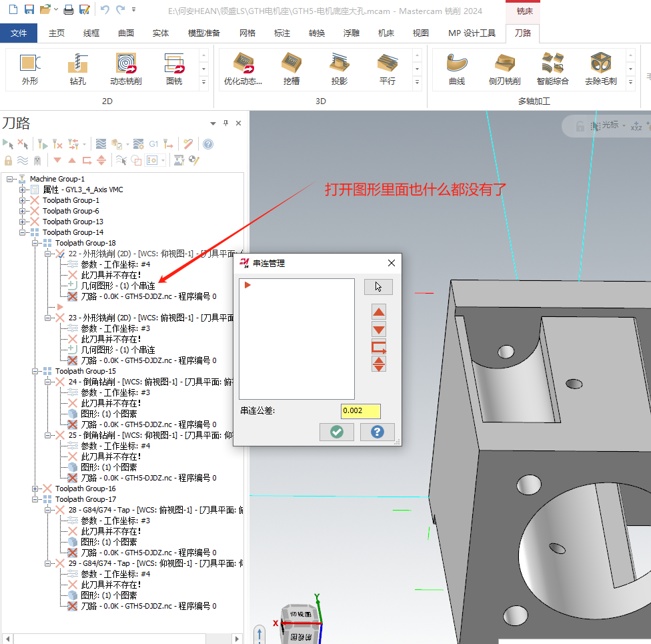Click the remove dirty operations tool icon
Image resolution: width=651 pixels, height=644 pixels.
(x=57, y=144)
